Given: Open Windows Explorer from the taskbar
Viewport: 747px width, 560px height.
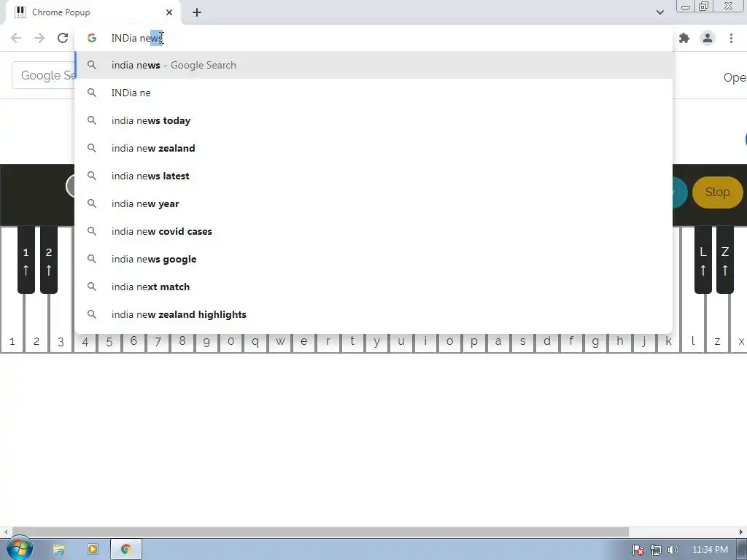Looking at the screenshot, I should pos(58,550).
